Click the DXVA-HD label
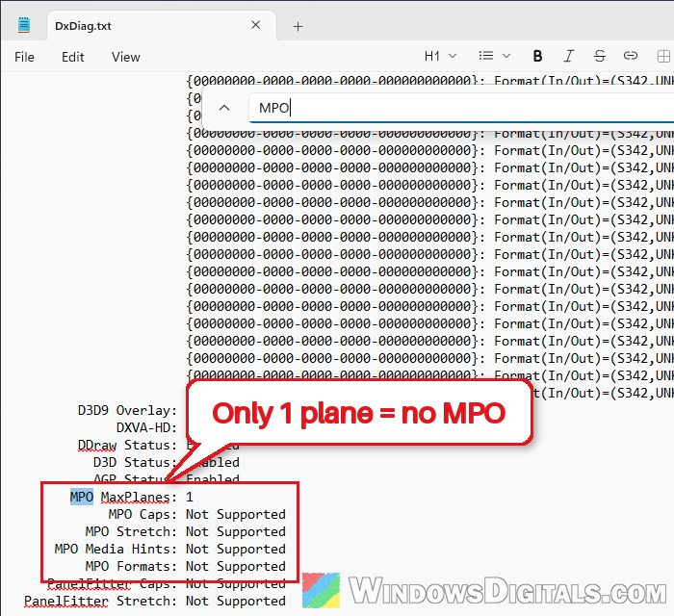 (x=146, y=427)
